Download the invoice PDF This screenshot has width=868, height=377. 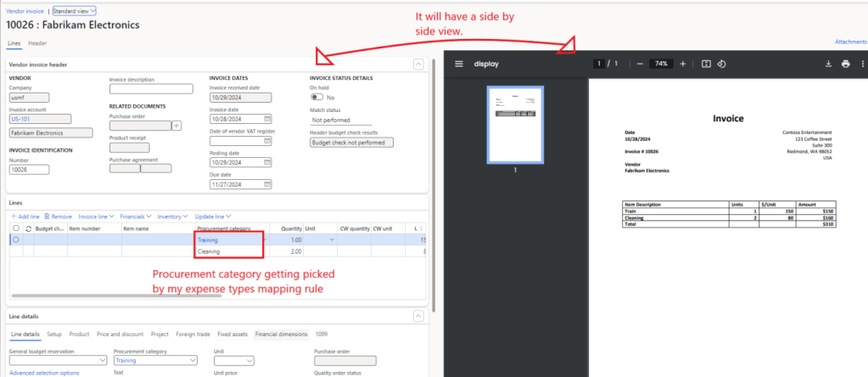pyautogui.click(x=827, y=64)
